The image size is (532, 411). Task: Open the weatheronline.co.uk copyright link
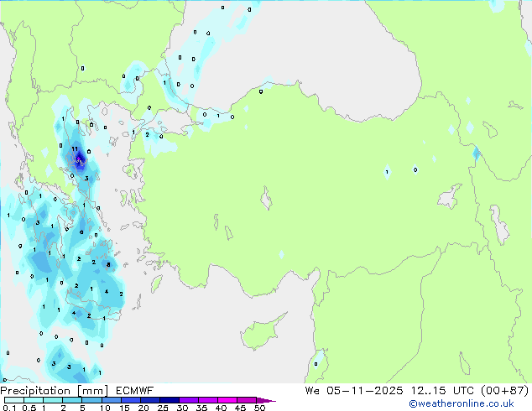pos(462,403)
